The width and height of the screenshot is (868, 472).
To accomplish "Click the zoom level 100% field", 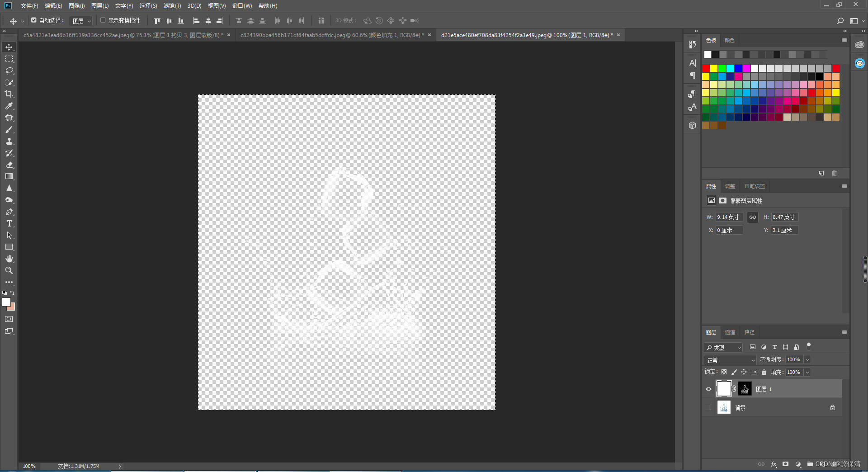I will [29, 466].
